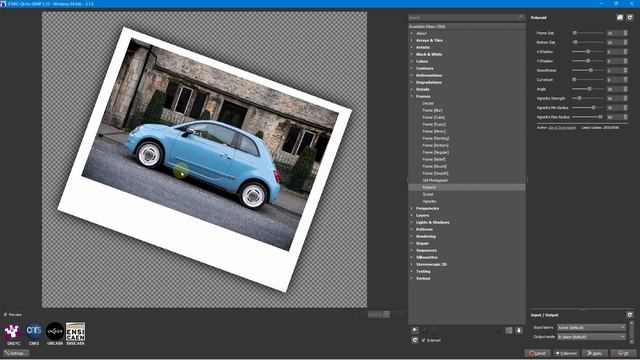Viewport: 640px width, 360px height.
Task: Open the Settings button
Action: (16, 353)
